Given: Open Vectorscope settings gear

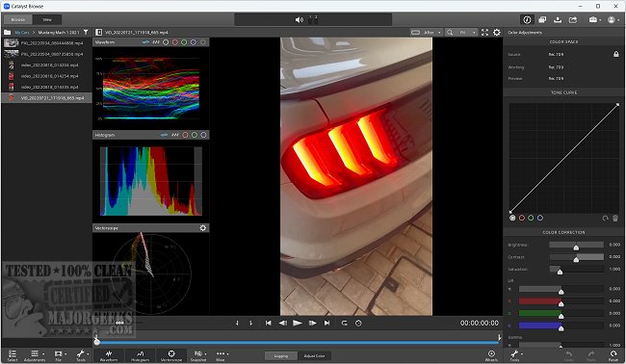Looking at the screenshot, I should [203, 228].
